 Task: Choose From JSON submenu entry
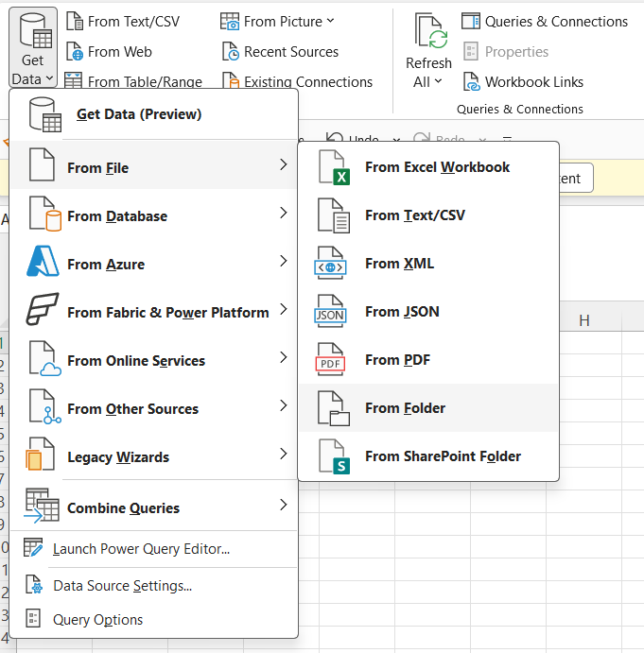pyautogui.click(x=428, y=312)
